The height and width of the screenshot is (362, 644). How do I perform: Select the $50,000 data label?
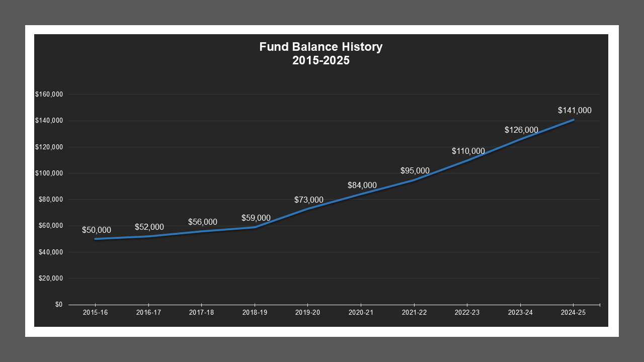tap(97, 230)
